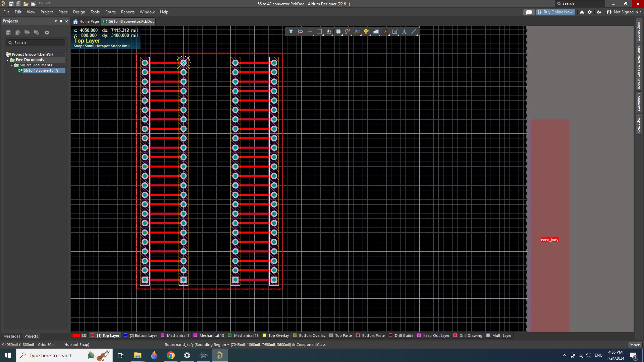Collapse the Free Documents tree node
The width and height of the screenshot is (644, 362).
(x=8, y=60)
